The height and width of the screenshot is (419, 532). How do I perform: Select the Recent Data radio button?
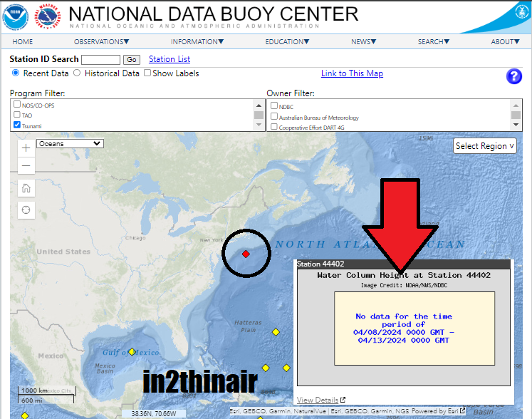(16, 73)
